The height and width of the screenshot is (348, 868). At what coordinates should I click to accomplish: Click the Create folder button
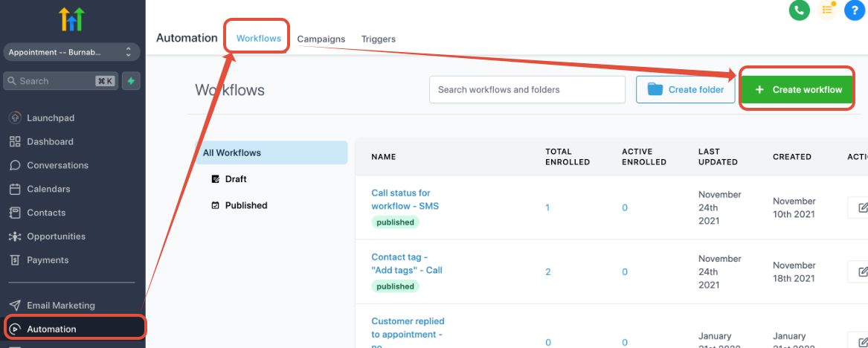point(685,89)
